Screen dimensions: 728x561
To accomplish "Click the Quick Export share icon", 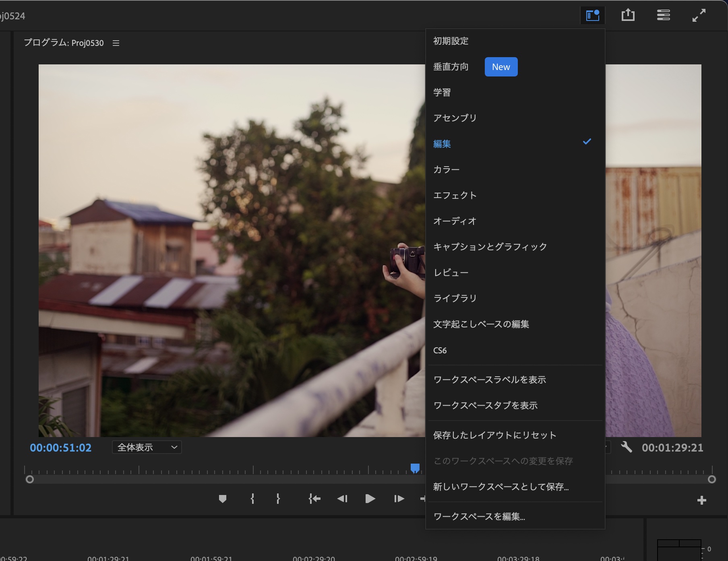I will 628,15.
